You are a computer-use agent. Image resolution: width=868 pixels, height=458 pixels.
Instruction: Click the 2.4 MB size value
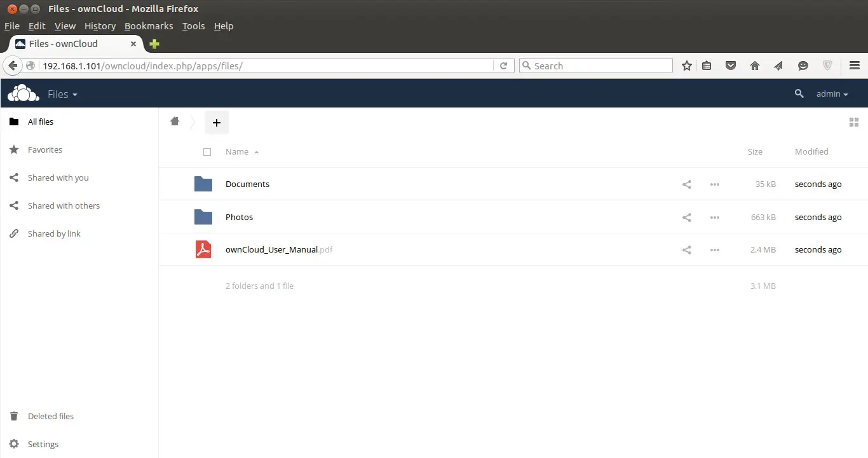(763, 249)
